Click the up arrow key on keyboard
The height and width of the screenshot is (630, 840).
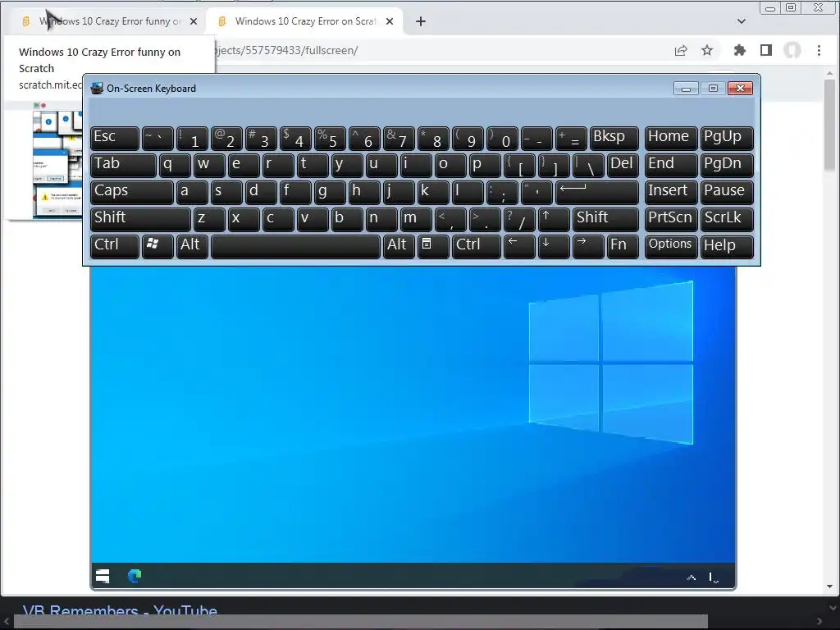[x=554, y=219]
